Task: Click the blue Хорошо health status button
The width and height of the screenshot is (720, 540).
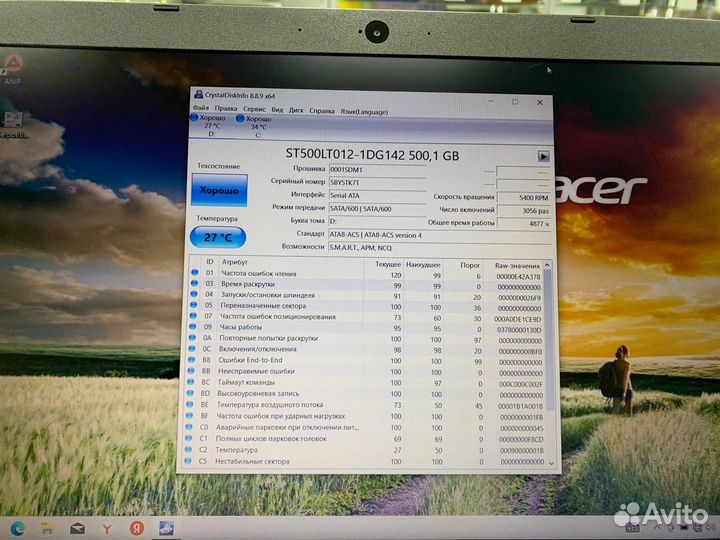Action: point(219,190)
